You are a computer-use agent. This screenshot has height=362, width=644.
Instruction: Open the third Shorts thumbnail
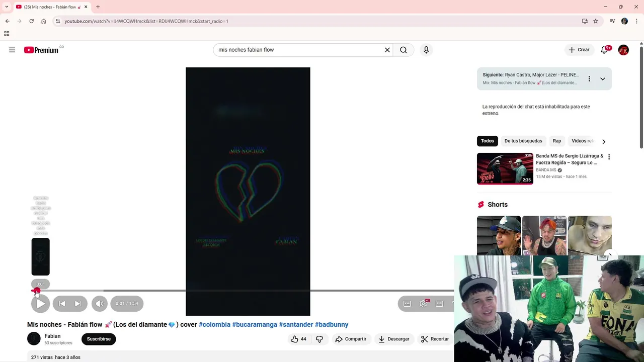tap(590, 235)
